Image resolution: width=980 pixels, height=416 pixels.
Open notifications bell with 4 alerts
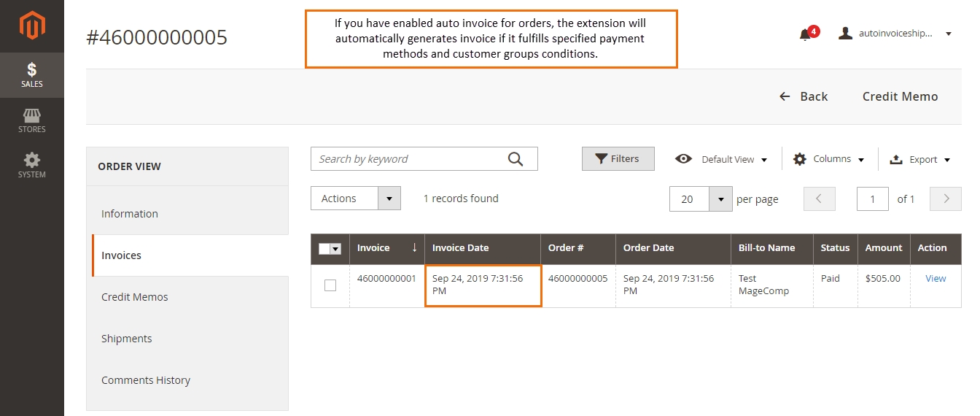pyautogui.click(x=806, y=34)
